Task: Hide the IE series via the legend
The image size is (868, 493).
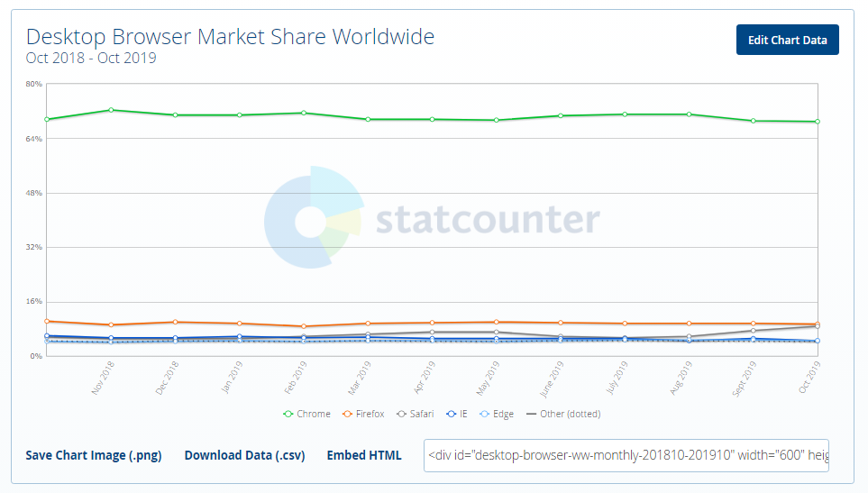Action: (459, 414)
